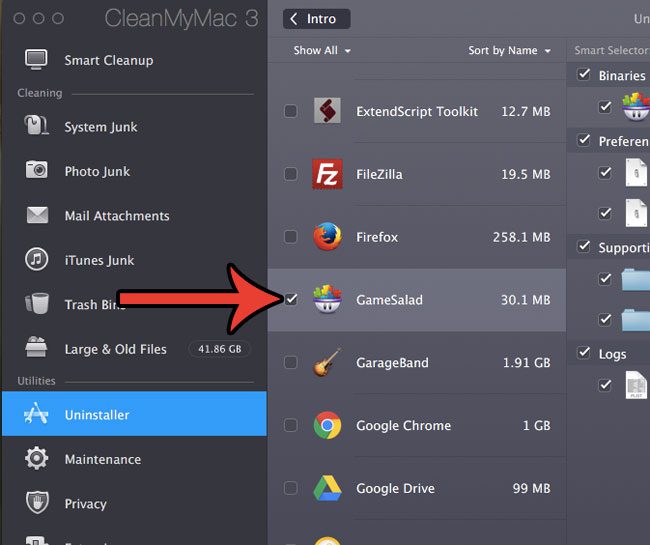Click the Google Drive 99 MB size

(531, 488)
